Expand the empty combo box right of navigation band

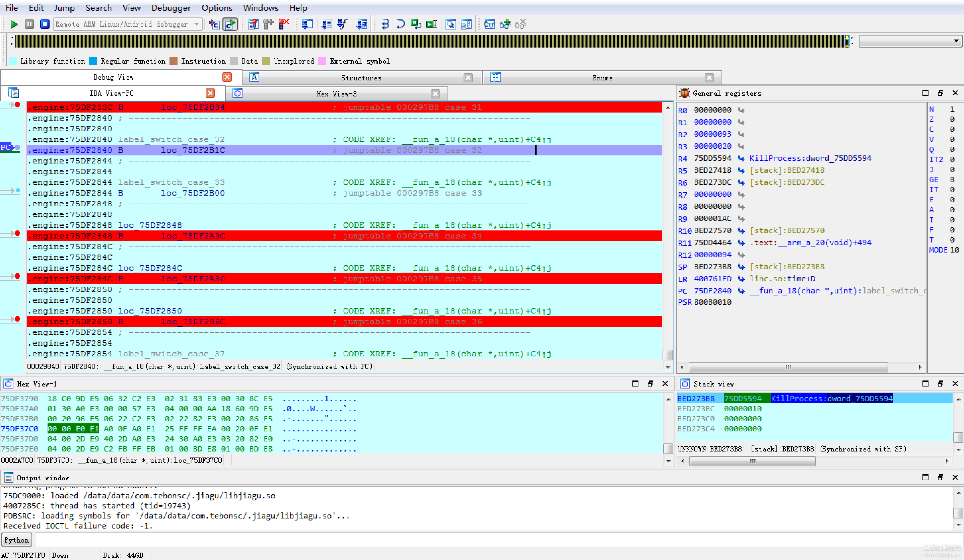pos(956,41)
